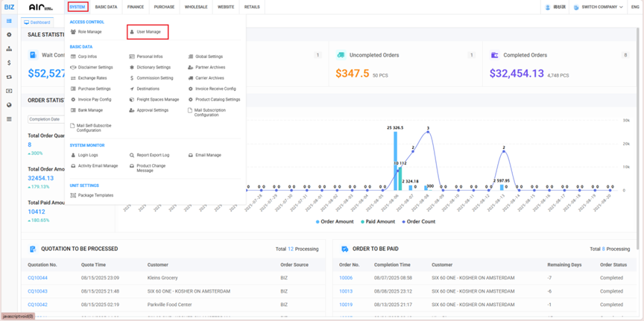Toggle the Paid Amount legend series
The image size is (644, 321).
(x=379, y=221)
